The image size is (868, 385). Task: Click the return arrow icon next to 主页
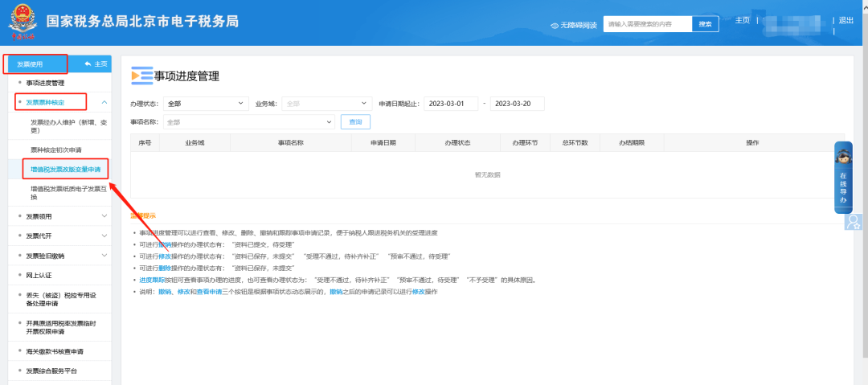point(88,64)
